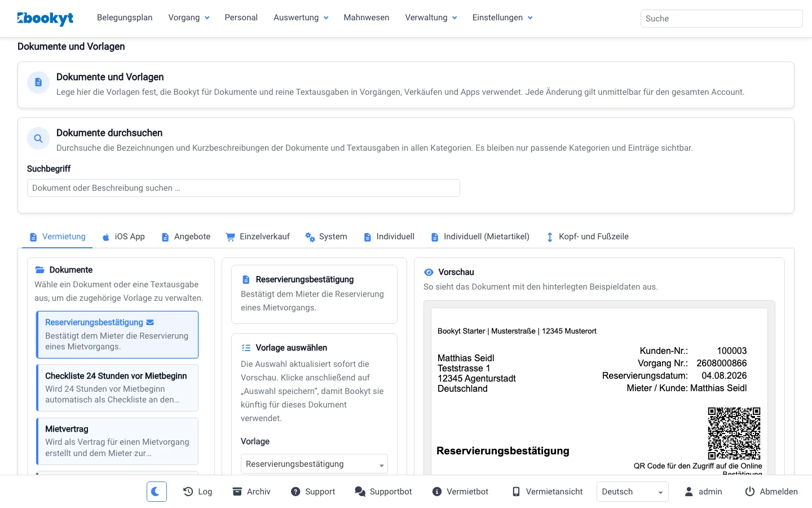Click the admin user icon
Viewport: 812px width, 508px height.
689,492
